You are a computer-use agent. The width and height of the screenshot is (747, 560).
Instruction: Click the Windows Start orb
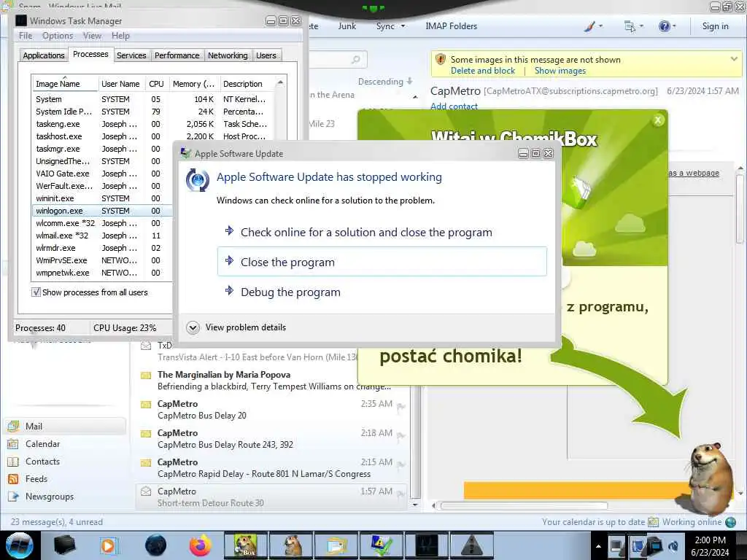[x=20, y=545]
